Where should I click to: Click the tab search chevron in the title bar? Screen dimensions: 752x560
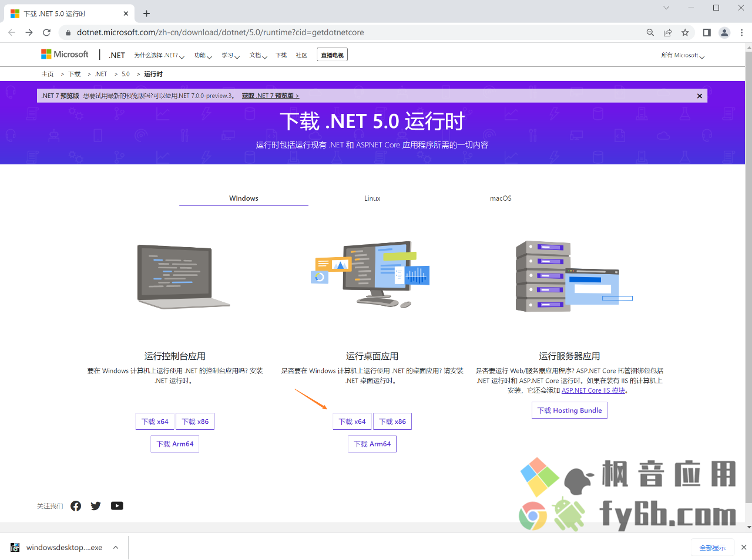pyautogui.click(x=666, y=8)
